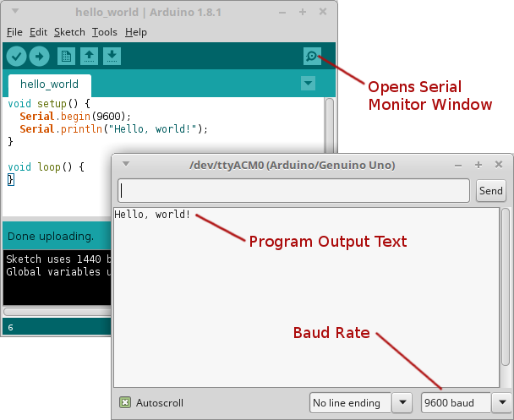Click the code editor vertical scrollbar

coord(330,126)
